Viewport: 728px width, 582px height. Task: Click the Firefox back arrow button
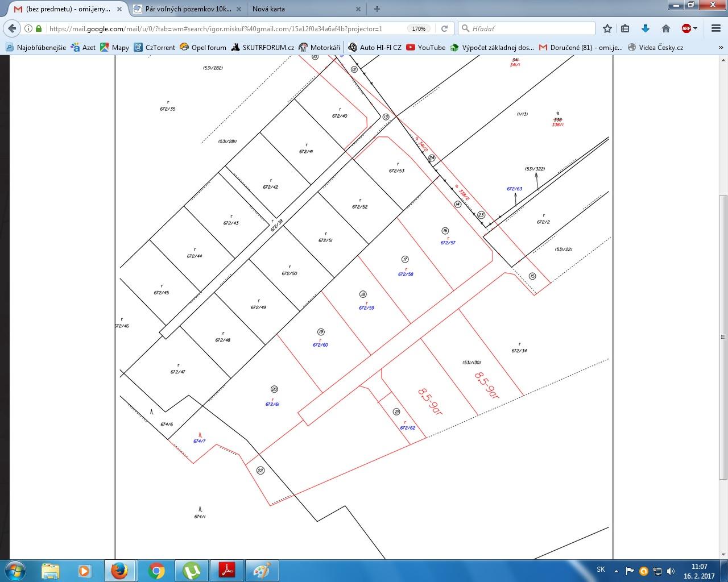pos(12,28)
